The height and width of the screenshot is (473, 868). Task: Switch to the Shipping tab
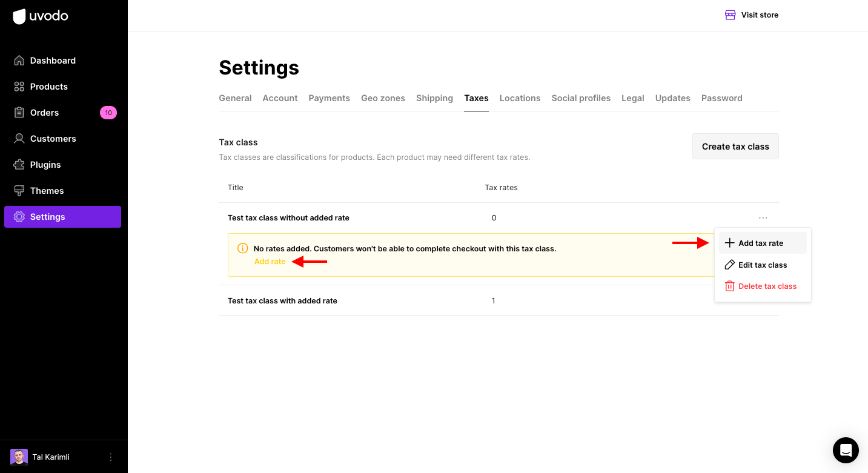point(434,98)
